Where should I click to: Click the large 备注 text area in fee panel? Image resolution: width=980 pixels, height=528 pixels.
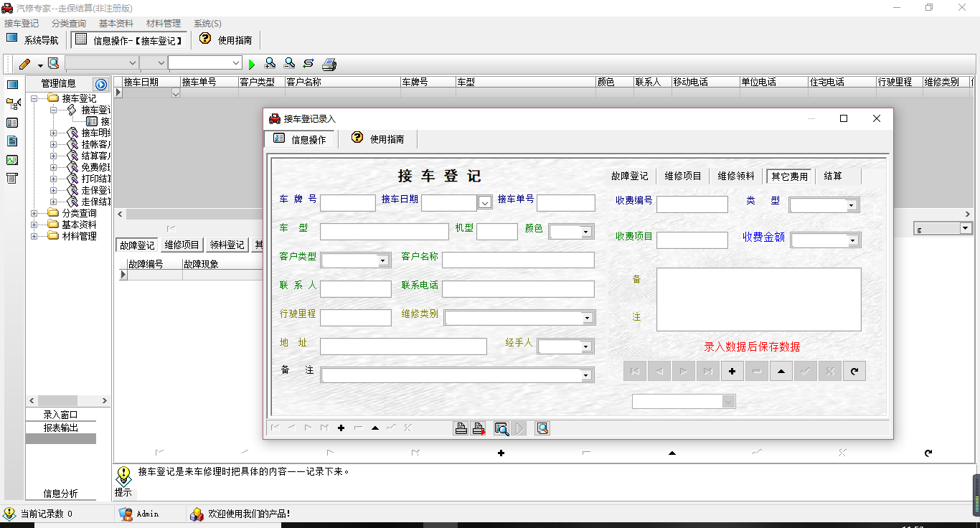[759, 300]
